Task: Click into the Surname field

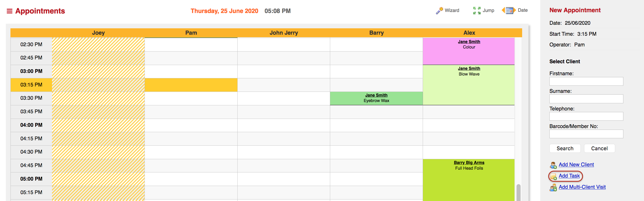Action: coord(586,99)
